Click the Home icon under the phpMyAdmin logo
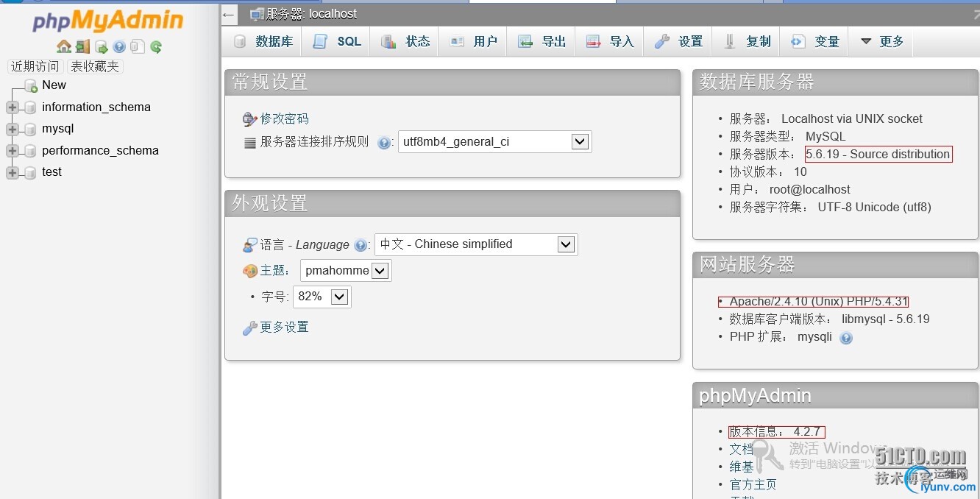Screen dimensions: 980x499 (64, 47)
